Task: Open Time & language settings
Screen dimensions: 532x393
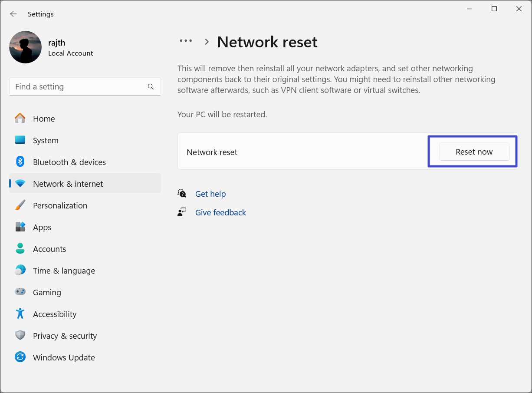Action: tap(64, 271)
